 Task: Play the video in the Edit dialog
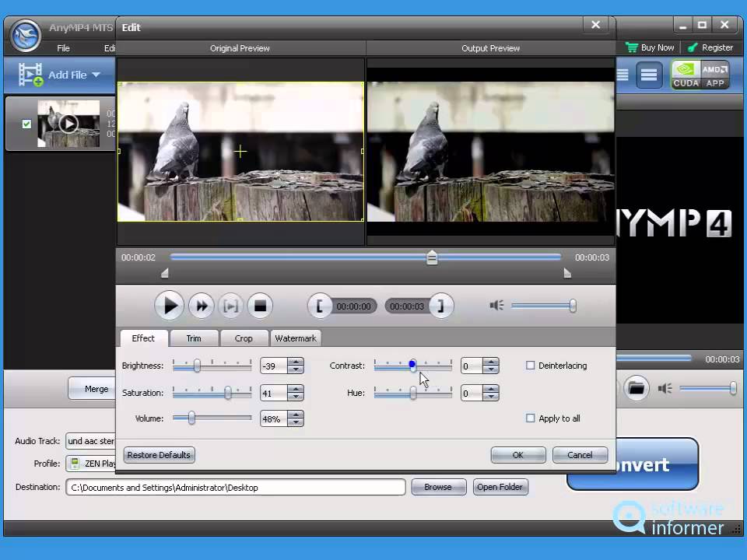point(169,306)
